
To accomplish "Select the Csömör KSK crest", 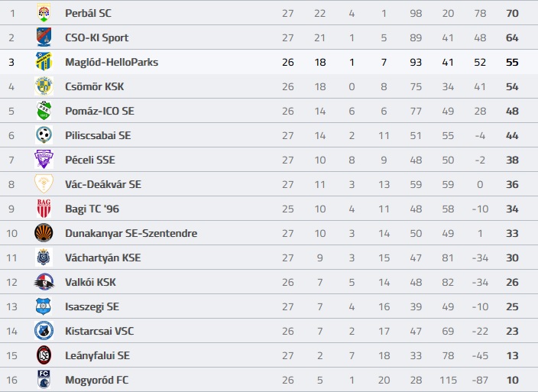I will click(x=44, y=86).
